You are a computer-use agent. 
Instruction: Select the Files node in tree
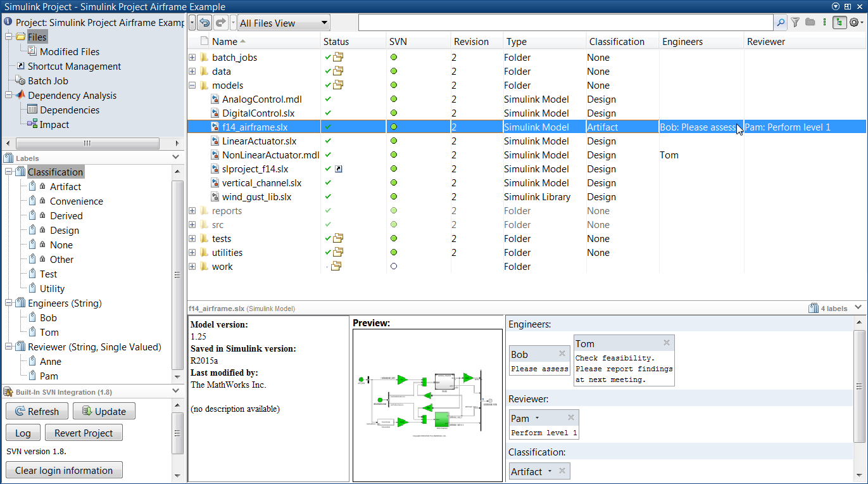37,37
